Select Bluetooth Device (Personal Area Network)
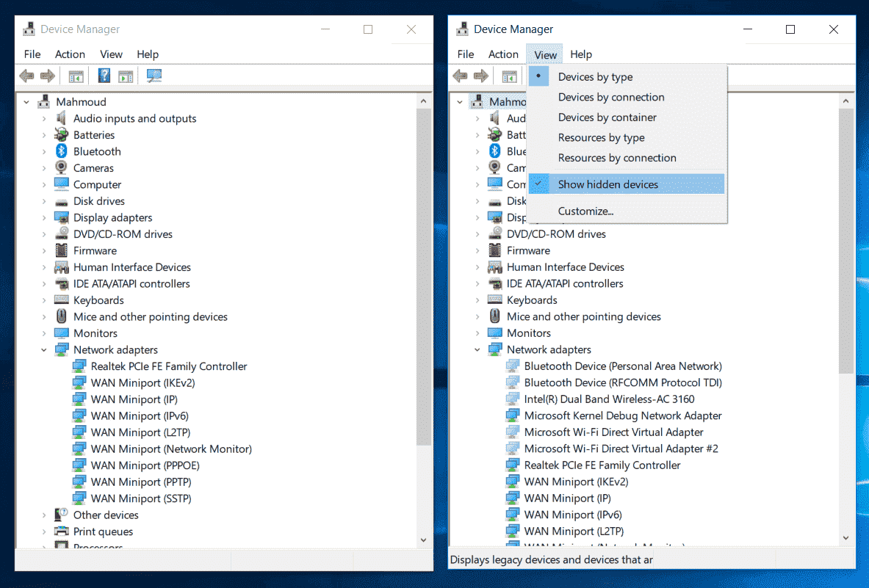This screenshot has height=588, width=869. point(623,366)
